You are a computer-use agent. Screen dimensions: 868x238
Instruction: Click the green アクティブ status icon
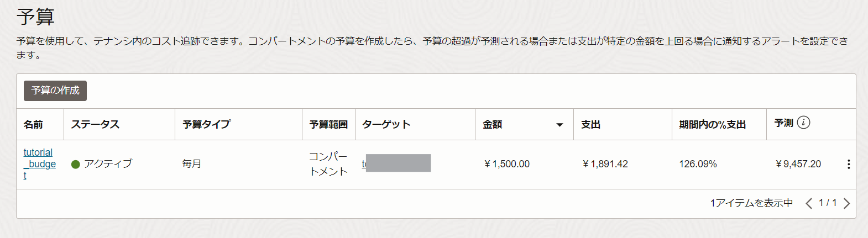[x=76, y=164]
